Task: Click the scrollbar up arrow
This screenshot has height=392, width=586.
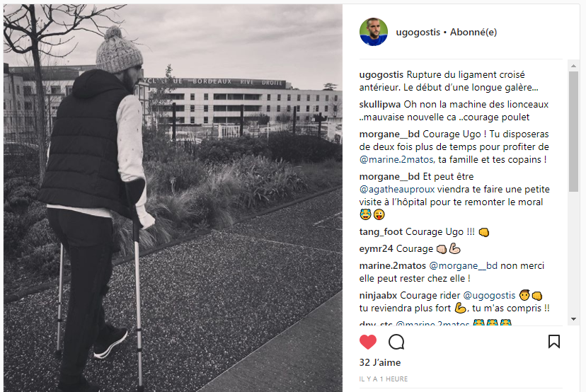Action: click(x=574, y=66)
